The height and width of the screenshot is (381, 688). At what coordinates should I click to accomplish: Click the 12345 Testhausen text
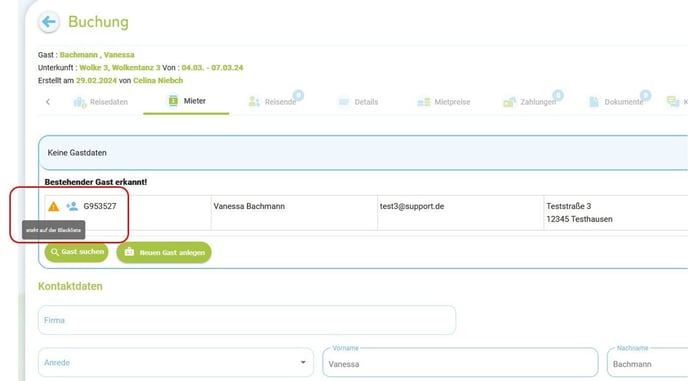(x=579, y=219)
